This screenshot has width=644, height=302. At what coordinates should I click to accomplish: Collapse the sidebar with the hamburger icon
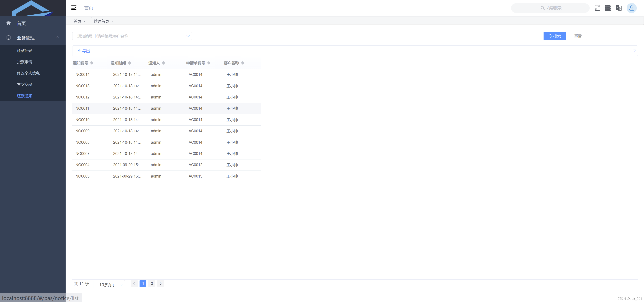[74, 8]
